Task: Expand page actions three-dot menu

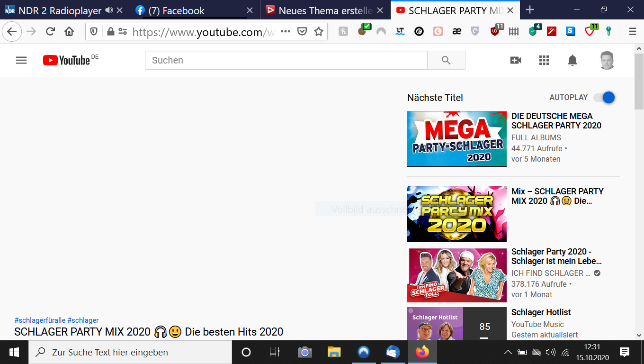Action: tap(286, 32)
